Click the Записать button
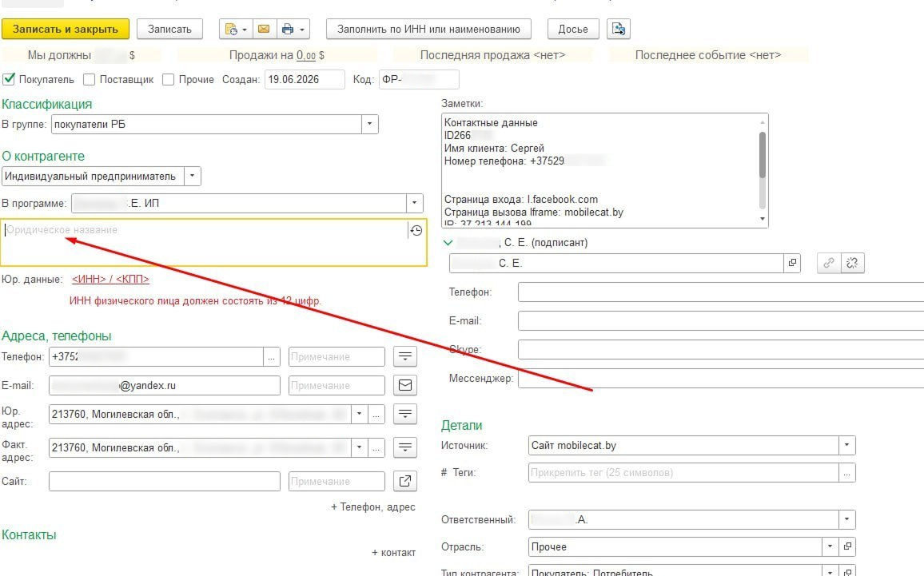The image size is (924, 576). click(x=169, y=29)
